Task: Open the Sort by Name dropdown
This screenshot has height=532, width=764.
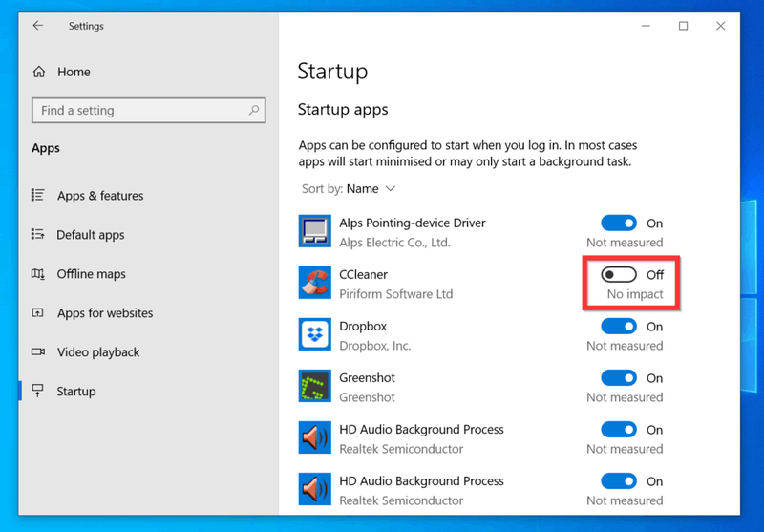Action: point(349,188)
